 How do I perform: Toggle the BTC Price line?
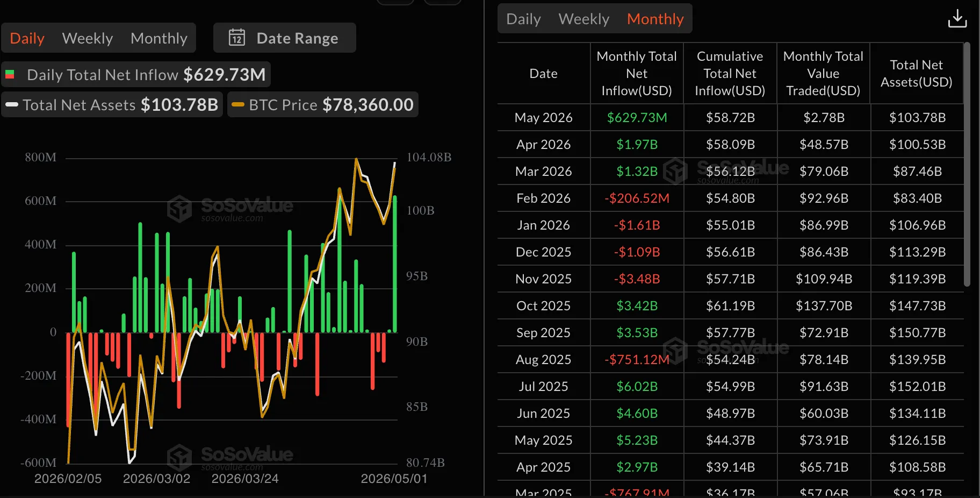(323, 104)
